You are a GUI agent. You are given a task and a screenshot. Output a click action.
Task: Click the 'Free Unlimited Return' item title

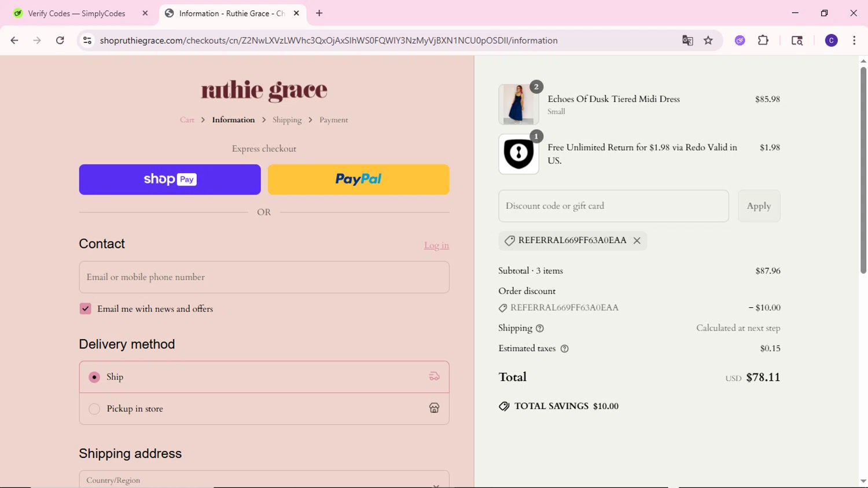[x=642, y=154]
